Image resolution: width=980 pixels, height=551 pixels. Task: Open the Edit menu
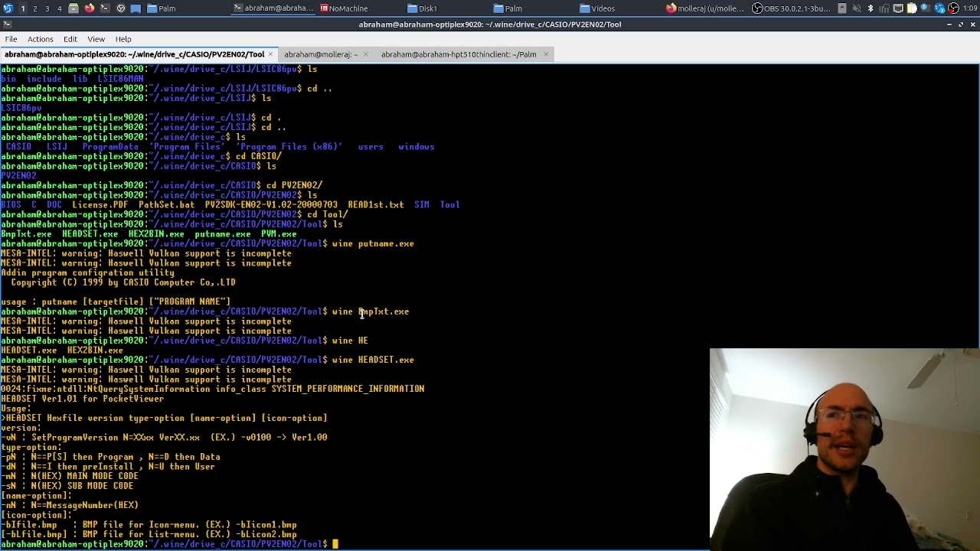click(70, 39)
